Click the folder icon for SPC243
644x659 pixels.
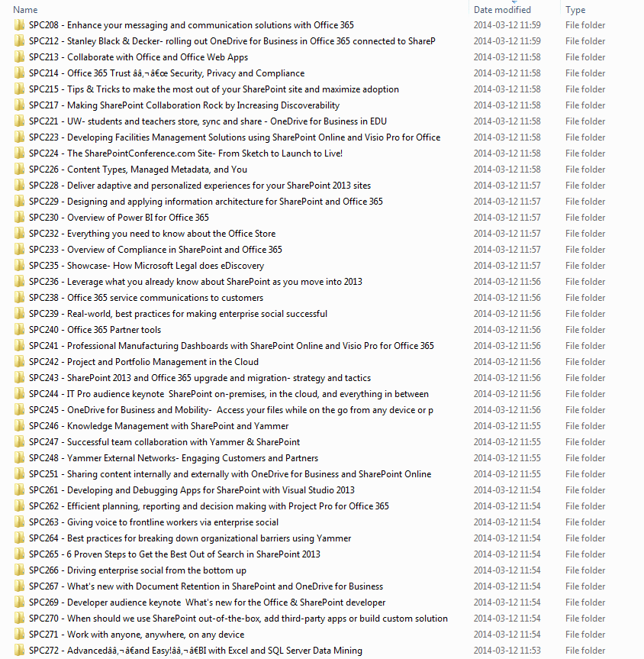tap(19, 378)
